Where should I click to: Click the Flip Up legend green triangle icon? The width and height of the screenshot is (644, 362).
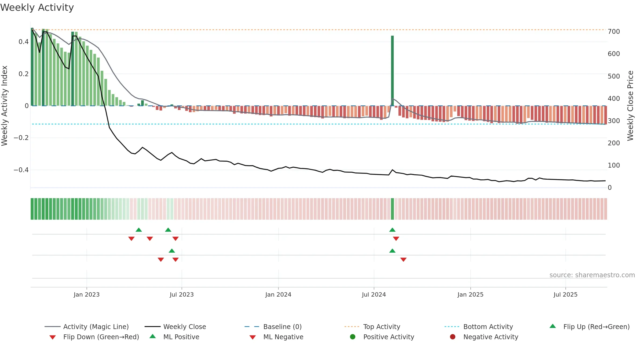coord(553,326)
